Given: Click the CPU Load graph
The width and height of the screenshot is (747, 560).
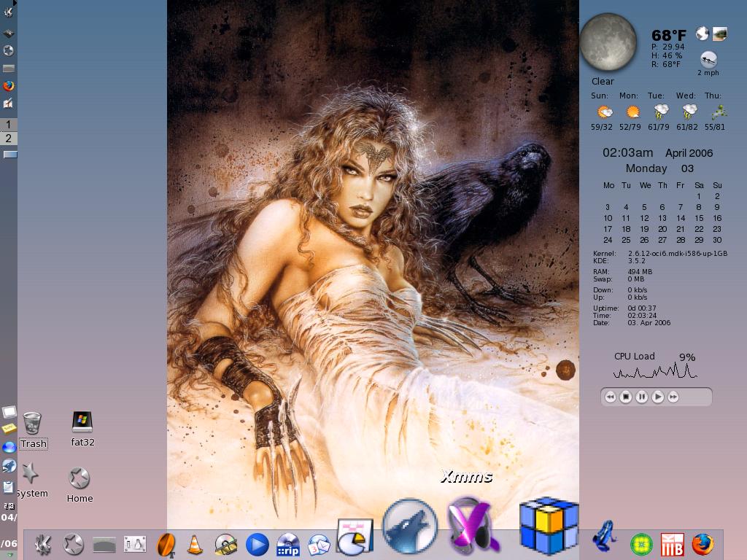Looking at the screenshot, I should (655, 371).
